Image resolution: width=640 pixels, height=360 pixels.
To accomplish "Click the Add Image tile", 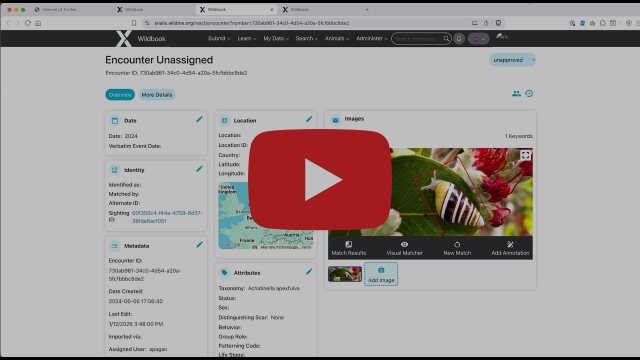I will coord(381,274).
